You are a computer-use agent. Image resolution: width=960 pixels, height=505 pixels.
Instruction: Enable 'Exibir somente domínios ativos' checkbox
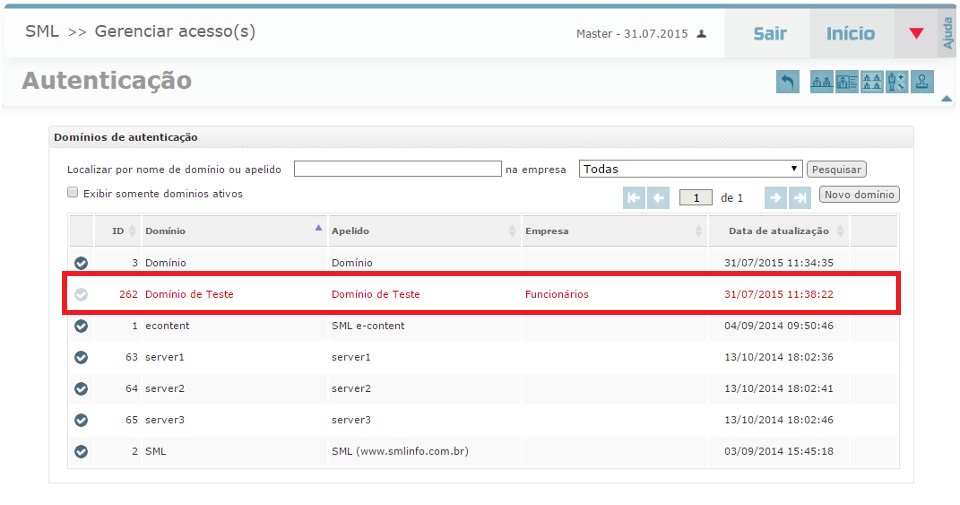pyautogui.click(x=72, y=193)
